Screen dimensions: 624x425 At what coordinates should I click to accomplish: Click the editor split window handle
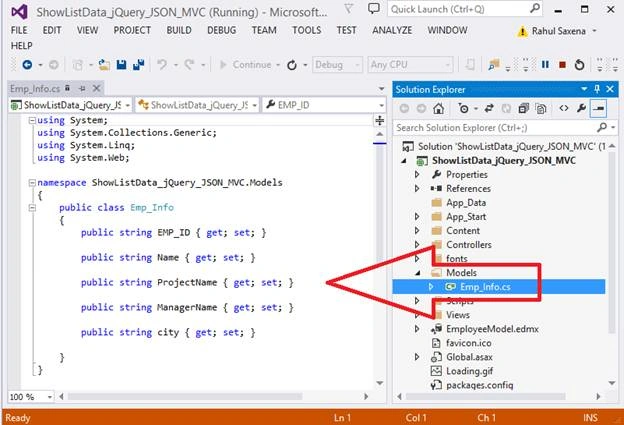coord(380,120)
